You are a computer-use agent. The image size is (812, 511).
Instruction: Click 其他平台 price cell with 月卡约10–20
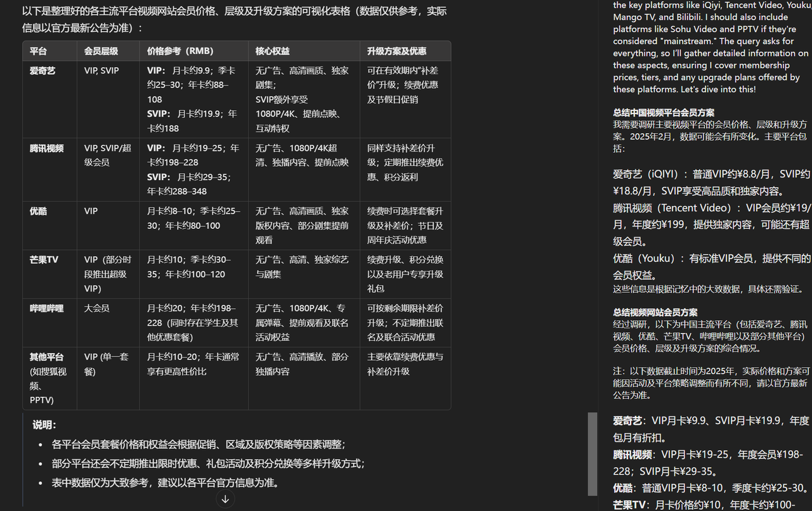[193, 378]
